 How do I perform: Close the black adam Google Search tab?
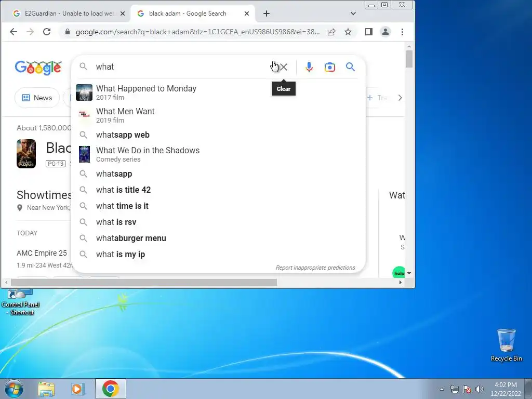(247, 14)
